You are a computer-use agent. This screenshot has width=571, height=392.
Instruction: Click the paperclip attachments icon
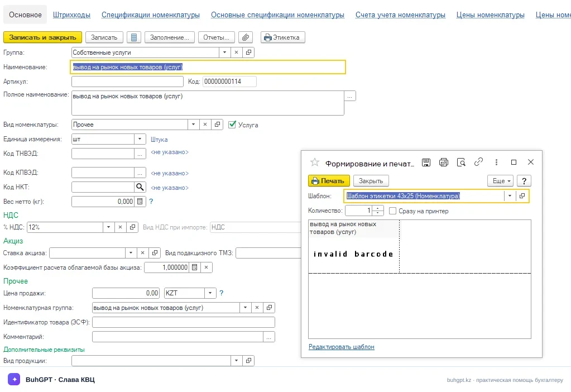[x=246, y=37]
